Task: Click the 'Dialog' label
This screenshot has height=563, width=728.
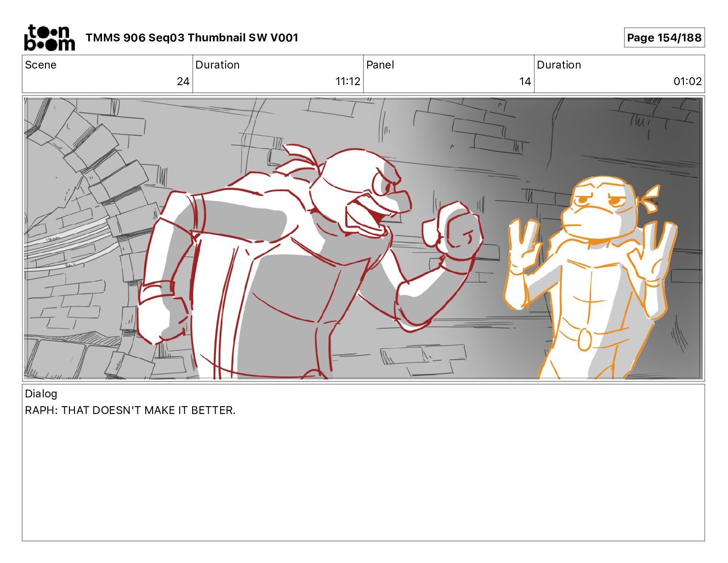Action: [41, 394]
